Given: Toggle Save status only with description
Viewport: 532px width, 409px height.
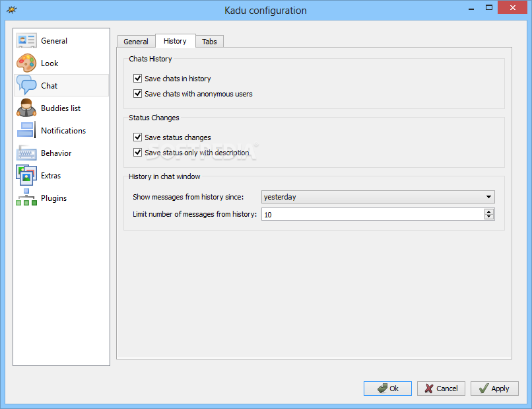Looking at the screenshot, I should [x=137, y=152].
